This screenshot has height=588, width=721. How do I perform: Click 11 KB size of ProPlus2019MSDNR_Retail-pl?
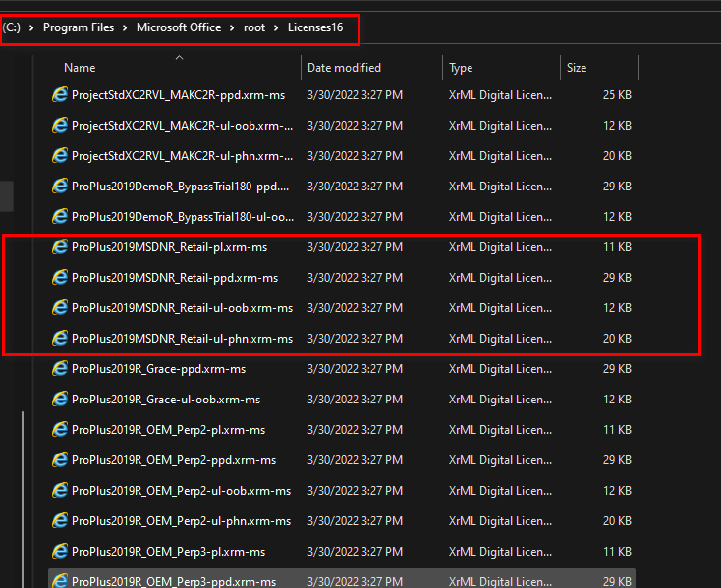coord(617,247)
